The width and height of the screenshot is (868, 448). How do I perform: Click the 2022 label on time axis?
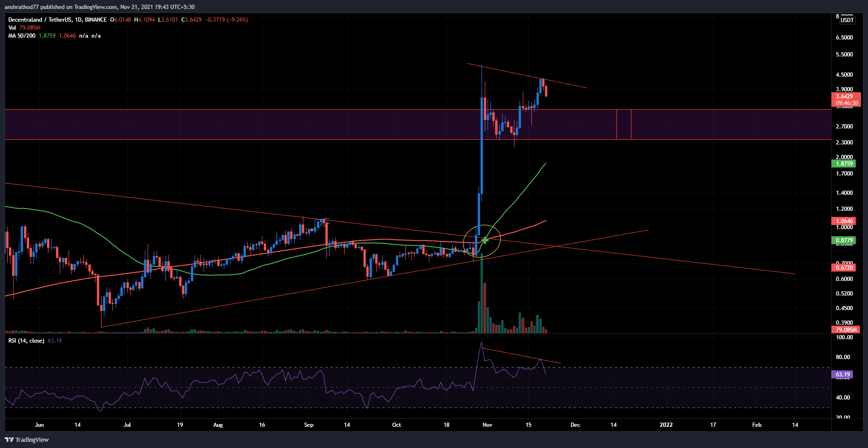coord(666,425)
